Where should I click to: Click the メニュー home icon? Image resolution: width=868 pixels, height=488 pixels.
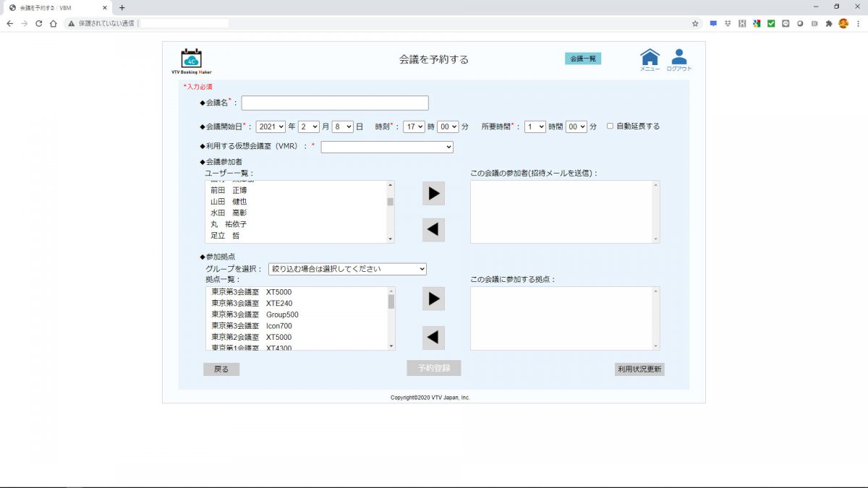(650, 58)
